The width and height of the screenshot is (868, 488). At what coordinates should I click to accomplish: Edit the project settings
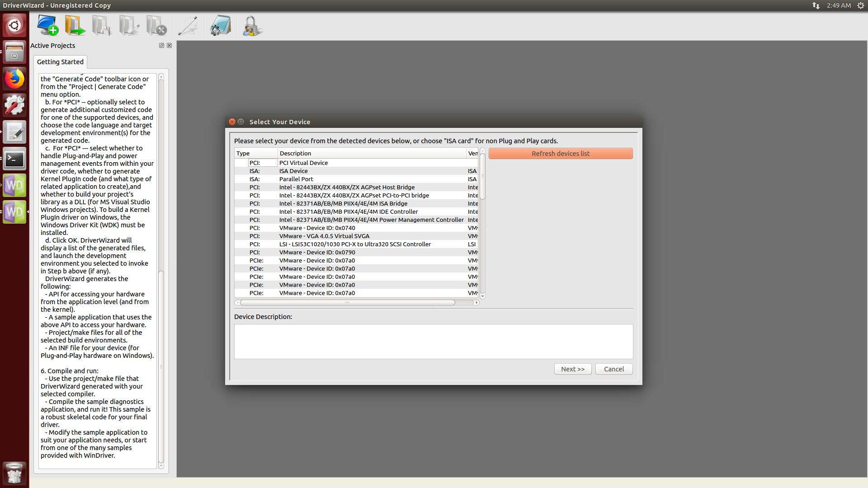click(128, 26)
